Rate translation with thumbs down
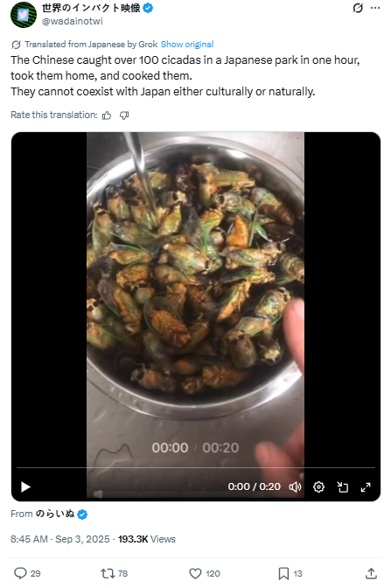This screenshot has width=384, height=588. tap(124, 115)
